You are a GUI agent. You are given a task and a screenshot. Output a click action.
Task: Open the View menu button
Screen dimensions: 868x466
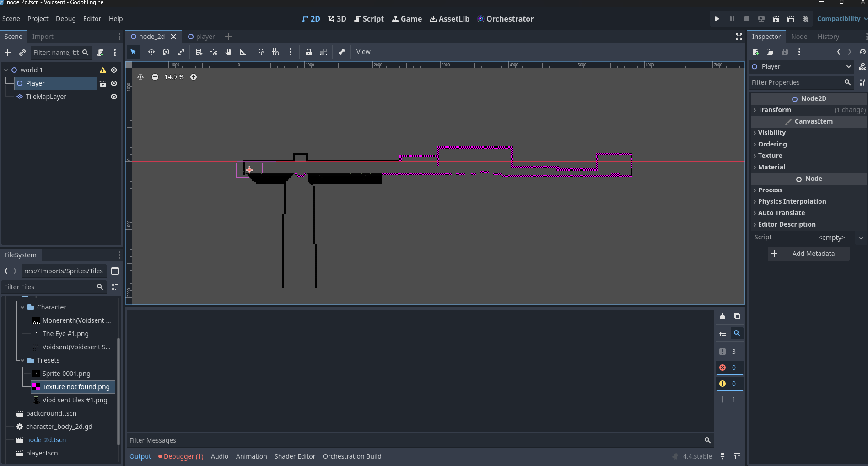coord(363,52)
